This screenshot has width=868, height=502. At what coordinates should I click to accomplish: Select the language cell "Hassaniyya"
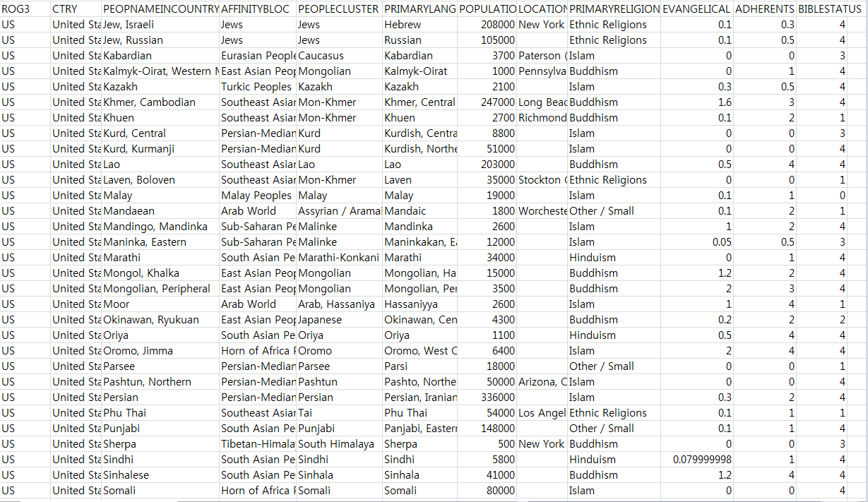420,304
